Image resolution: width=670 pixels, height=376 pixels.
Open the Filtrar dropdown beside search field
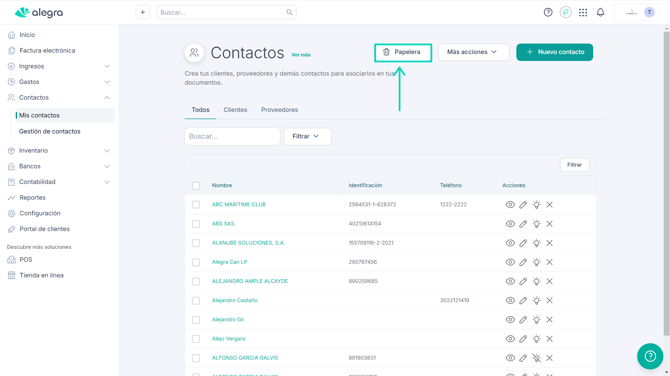click(x=307, y=136)
